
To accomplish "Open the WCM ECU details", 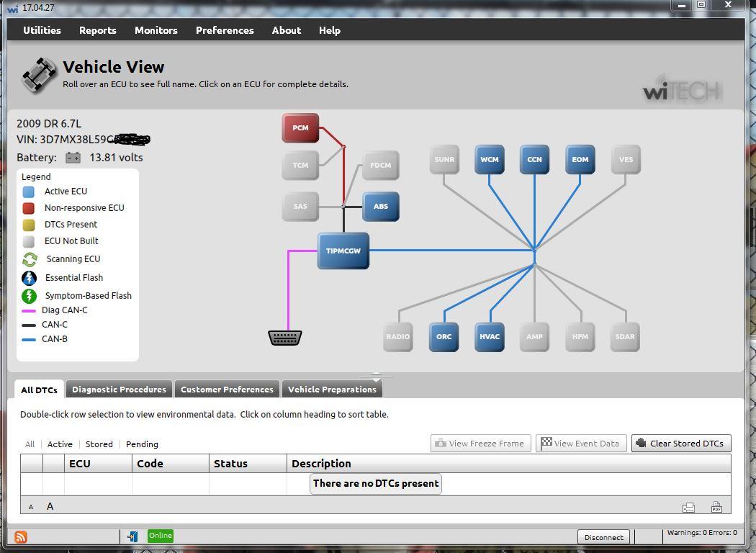I will pos(490,159).
